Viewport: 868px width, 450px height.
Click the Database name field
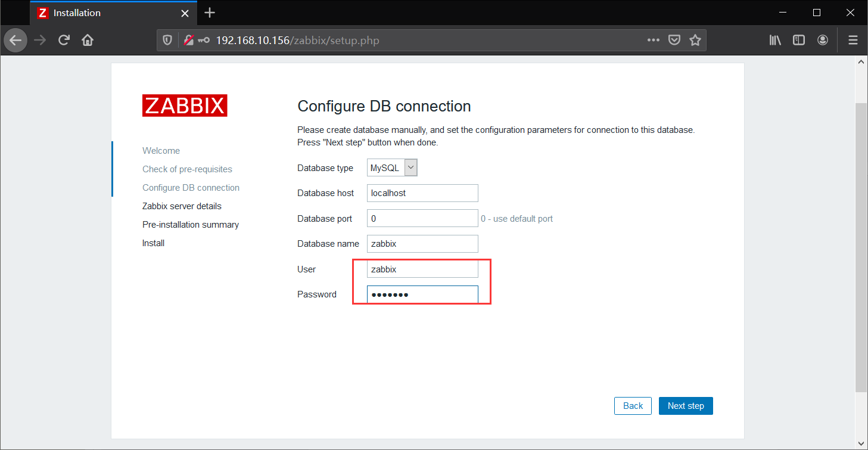pyautogui.click(x=422, y=244)
